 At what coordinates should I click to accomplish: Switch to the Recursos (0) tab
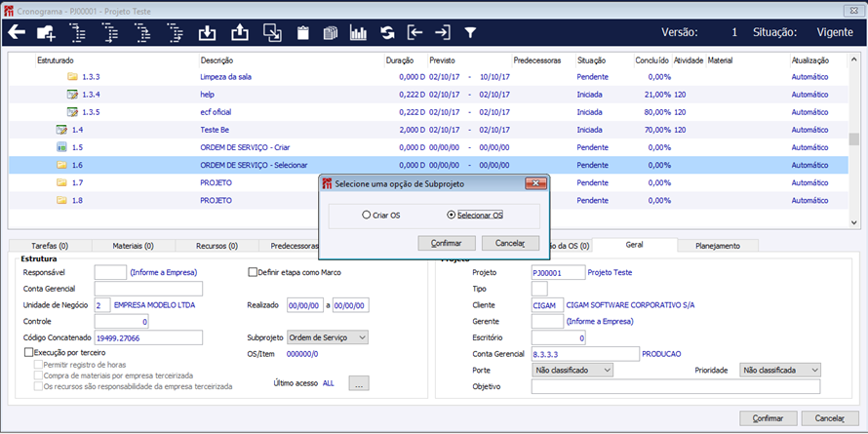click(217, 246)
